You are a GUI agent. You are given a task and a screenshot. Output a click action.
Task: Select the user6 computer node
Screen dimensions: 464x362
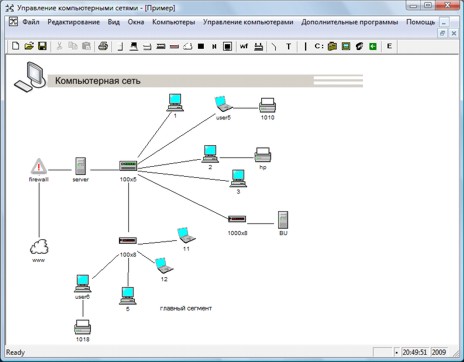[83, 284]
